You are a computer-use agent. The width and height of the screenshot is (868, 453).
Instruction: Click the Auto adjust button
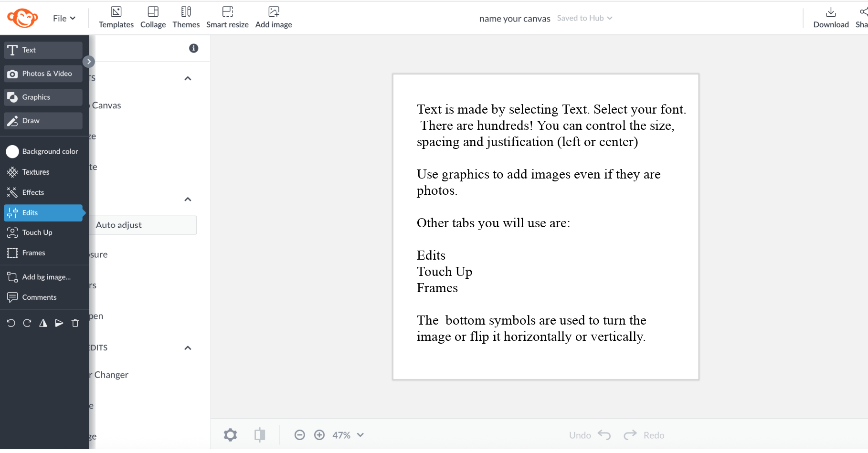(143, 225)
